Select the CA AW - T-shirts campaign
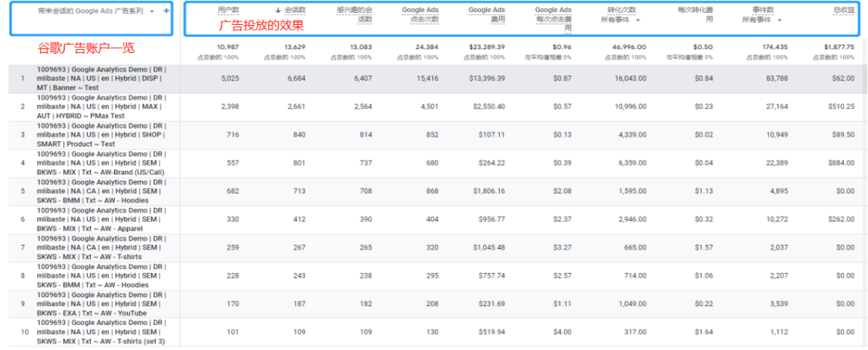 [x=100, y=248]
